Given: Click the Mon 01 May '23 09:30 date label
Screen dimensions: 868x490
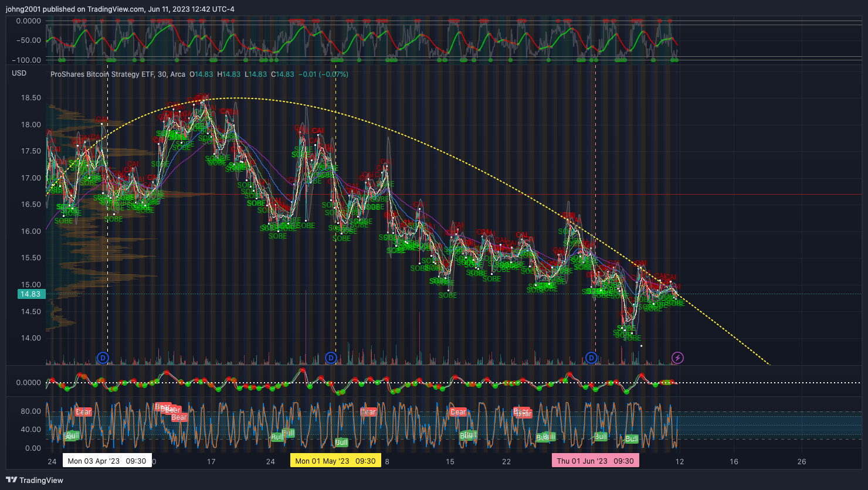Looking at the screenshot, I should pyautogui.click(x=335, y=461).
